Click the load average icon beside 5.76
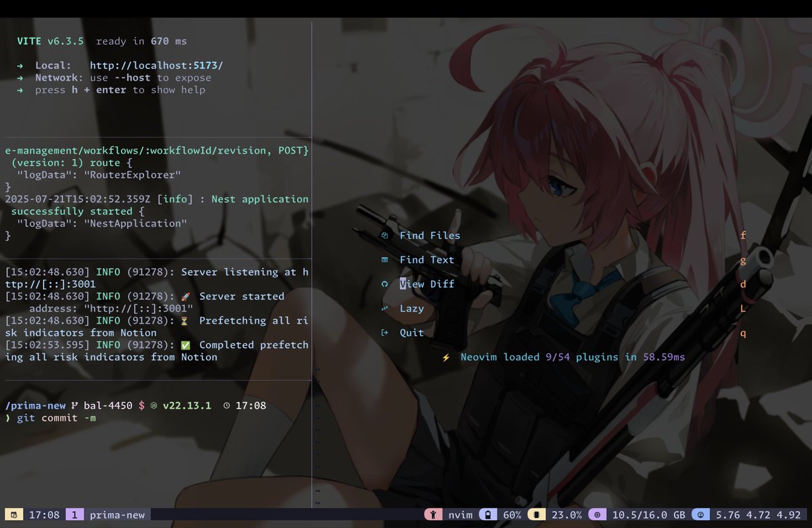The image size is (812, 528). [700, 515]
